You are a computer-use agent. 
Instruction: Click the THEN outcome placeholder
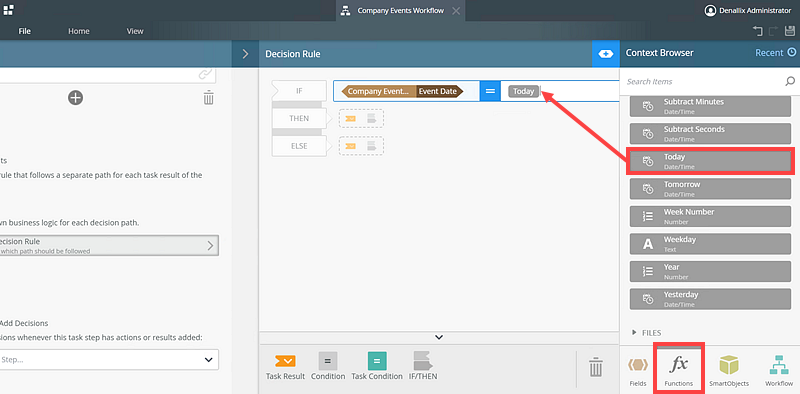tap(361, 118)
